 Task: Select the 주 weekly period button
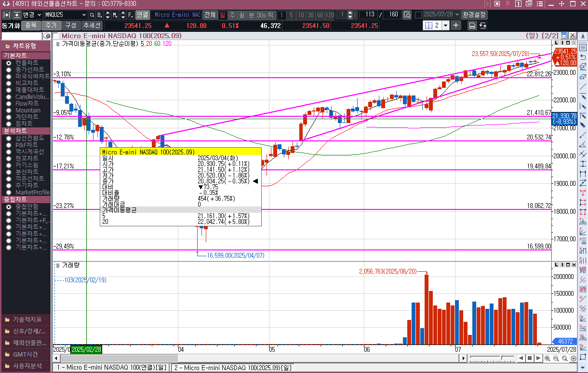[232, 14]
